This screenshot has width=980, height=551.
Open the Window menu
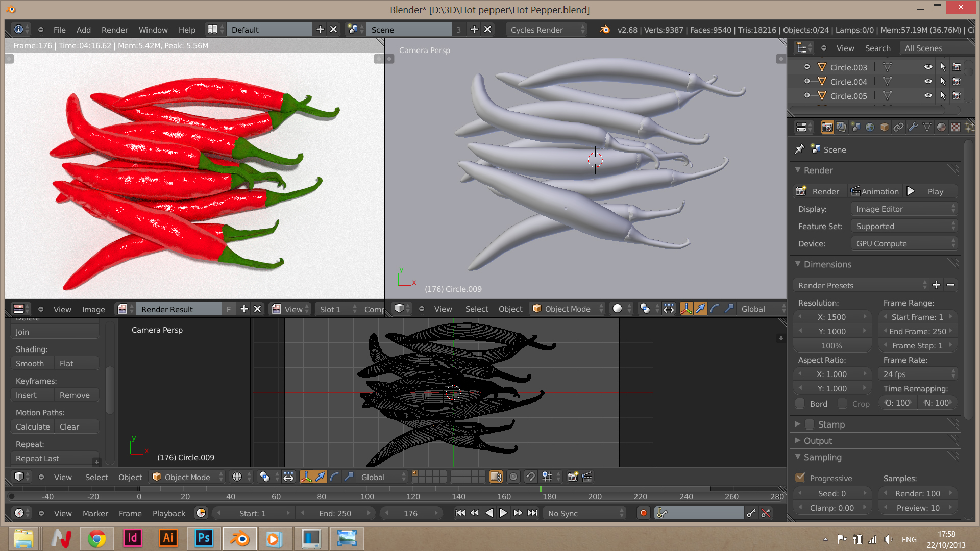(153, 30)
